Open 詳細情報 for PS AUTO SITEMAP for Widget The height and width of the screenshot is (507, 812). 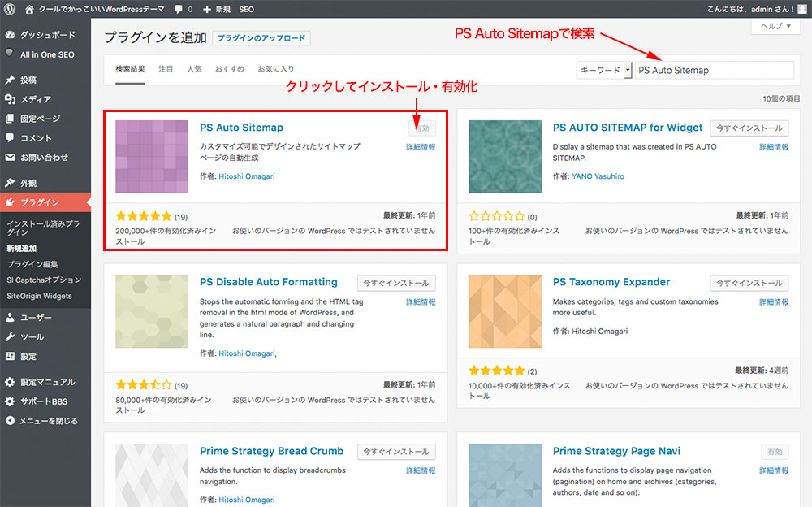[x=774, y=147]
